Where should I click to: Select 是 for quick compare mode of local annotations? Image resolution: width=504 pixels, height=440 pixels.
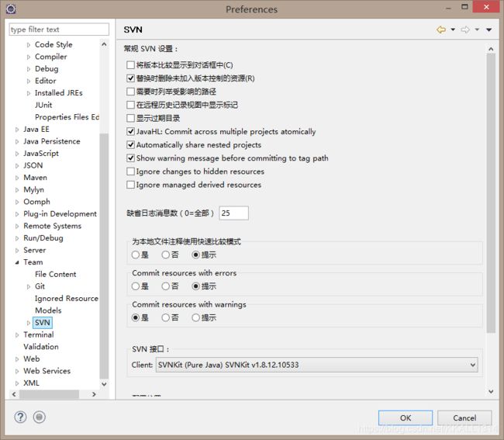(136, 255)
